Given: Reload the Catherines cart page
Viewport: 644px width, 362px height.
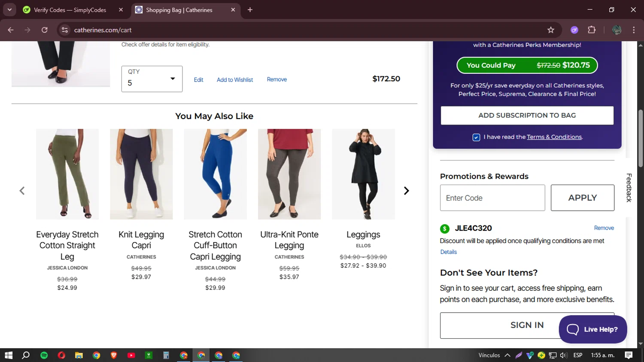Looking at the screenshot, I should (x=45, y=30).
